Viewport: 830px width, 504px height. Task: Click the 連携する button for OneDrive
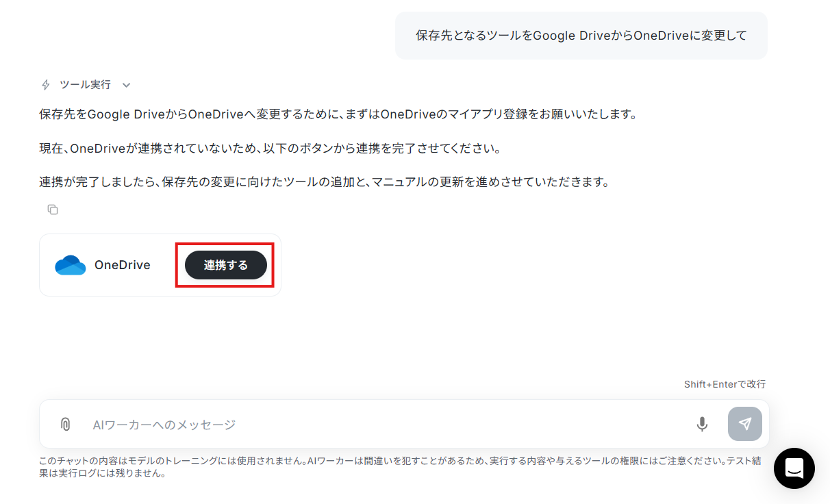[226, 265]
